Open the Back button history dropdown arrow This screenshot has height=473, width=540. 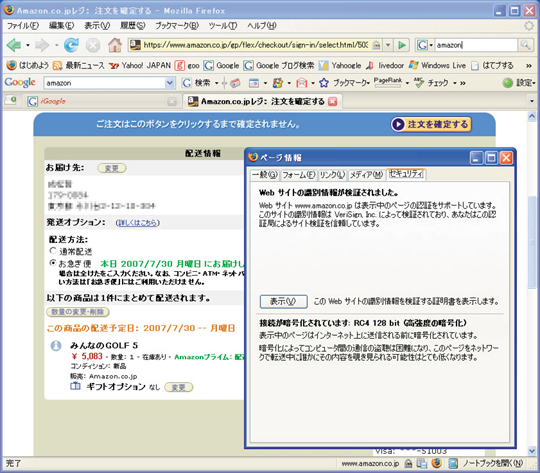(28, 45)
